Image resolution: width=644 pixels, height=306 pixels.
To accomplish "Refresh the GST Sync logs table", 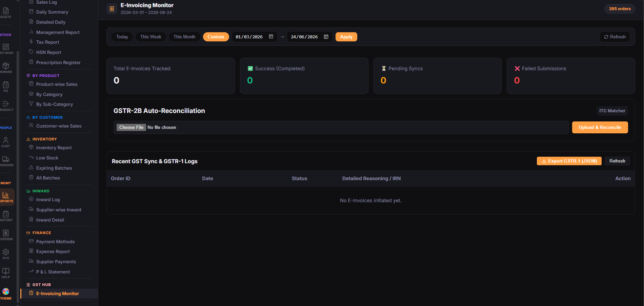I will pos(617,161).
